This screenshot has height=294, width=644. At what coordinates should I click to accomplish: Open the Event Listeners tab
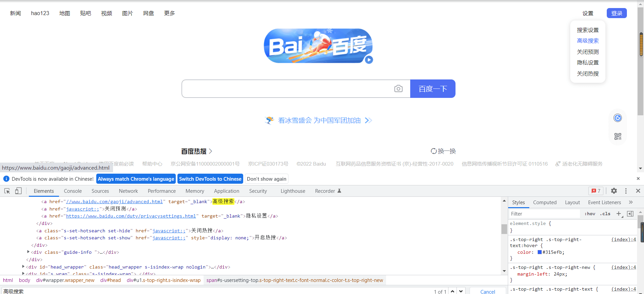tap(604, 202)
